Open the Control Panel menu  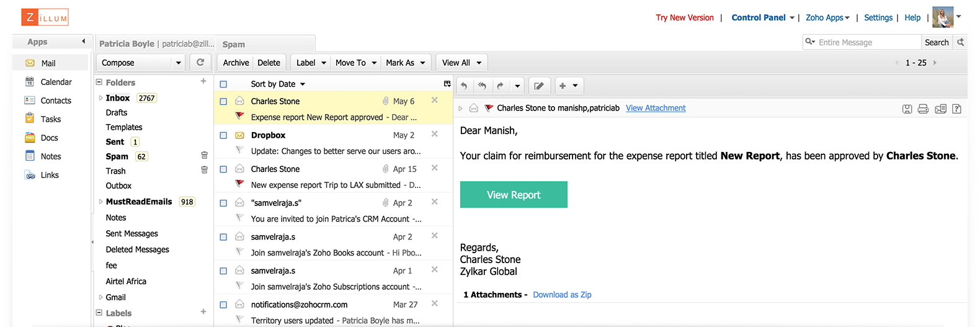[762, 17]
